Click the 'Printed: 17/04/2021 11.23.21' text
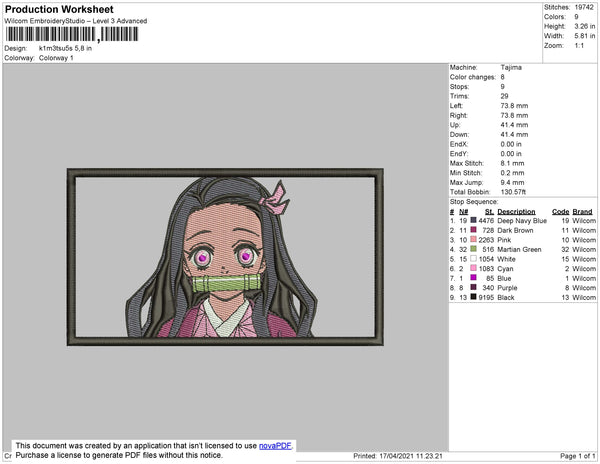This screenshot has height=464, width=600. coord(398,456)
